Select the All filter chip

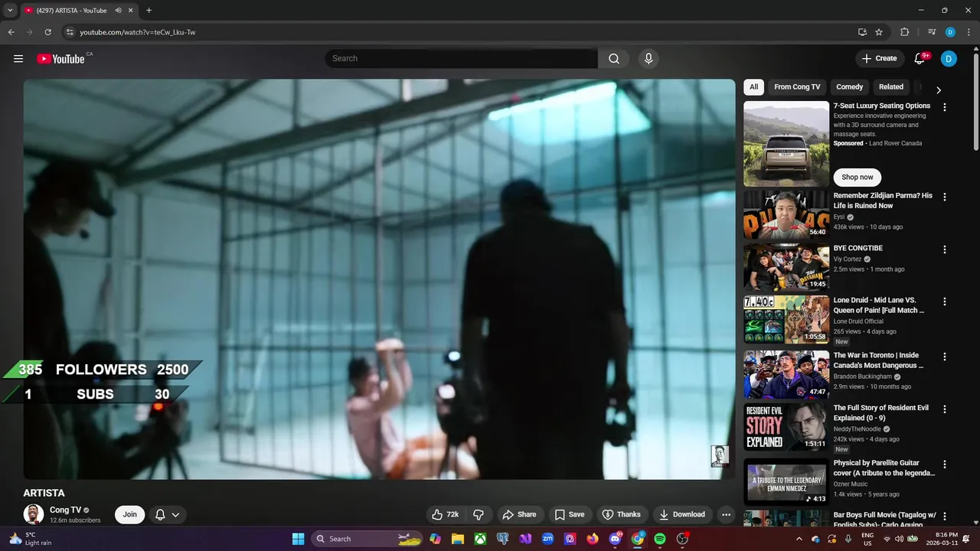click(754, 87)
